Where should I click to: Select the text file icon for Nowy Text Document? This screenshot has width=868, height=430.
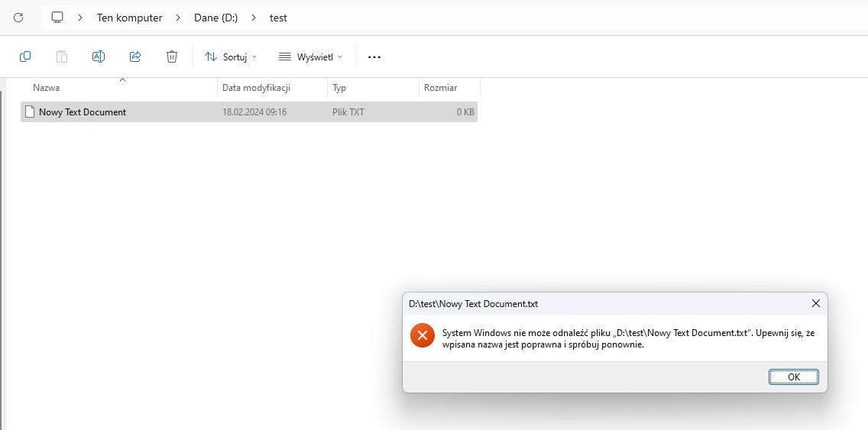(x=30, y=112)
